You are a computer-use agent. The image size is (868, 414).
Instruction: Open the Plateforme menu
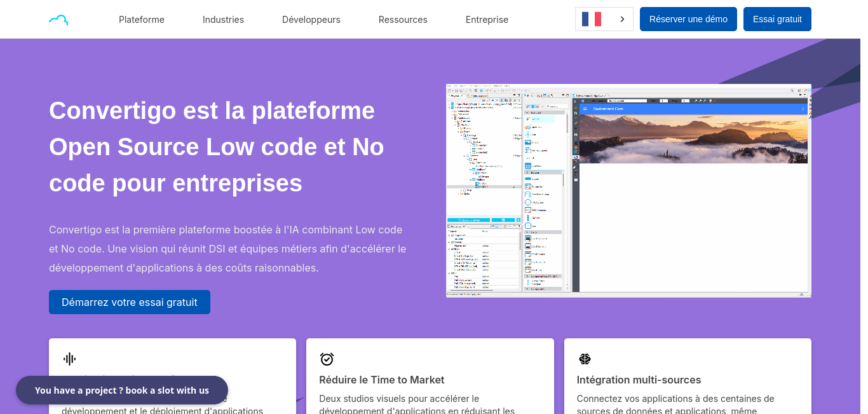pyautogui.click(x=142, y=20)
